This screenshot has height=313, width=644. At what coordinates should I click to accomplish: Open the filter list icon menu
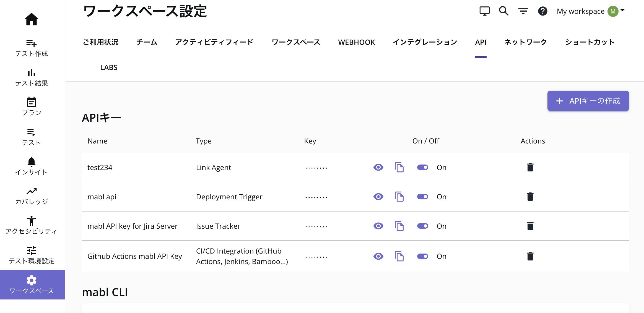click(523, 11)
